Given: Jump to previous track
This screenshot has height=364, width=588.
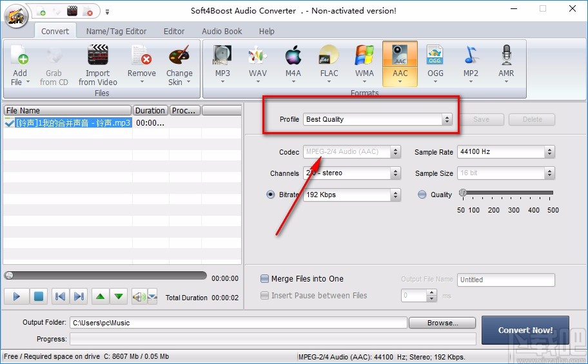Looking at the screenshot, I should pos(60,296).
